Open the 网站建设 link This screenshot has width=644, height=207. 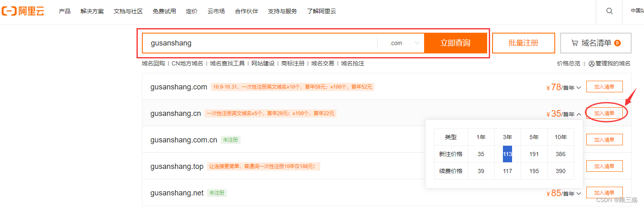pyautogui.click(x=263, y=63)
